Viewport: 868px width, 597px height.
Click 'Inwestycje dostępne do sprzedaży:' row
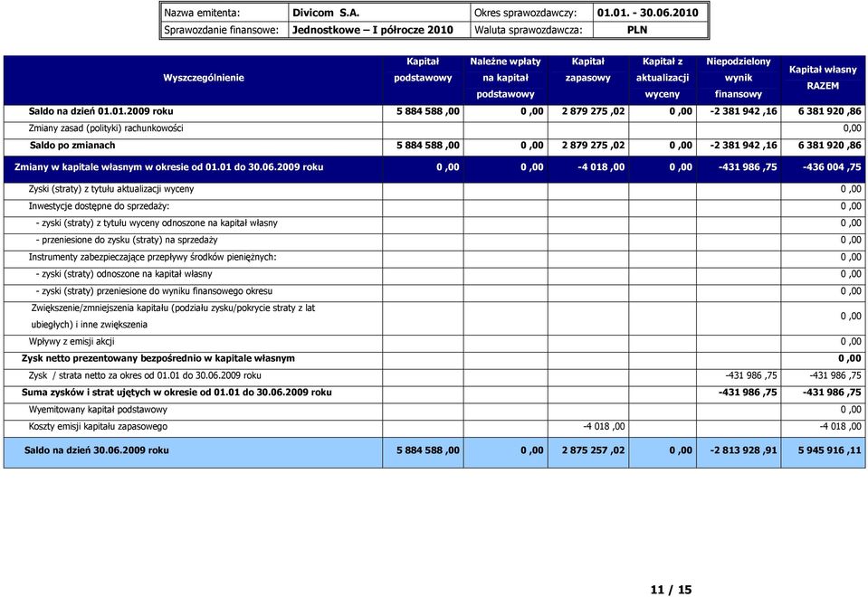(x=434, y=206)
